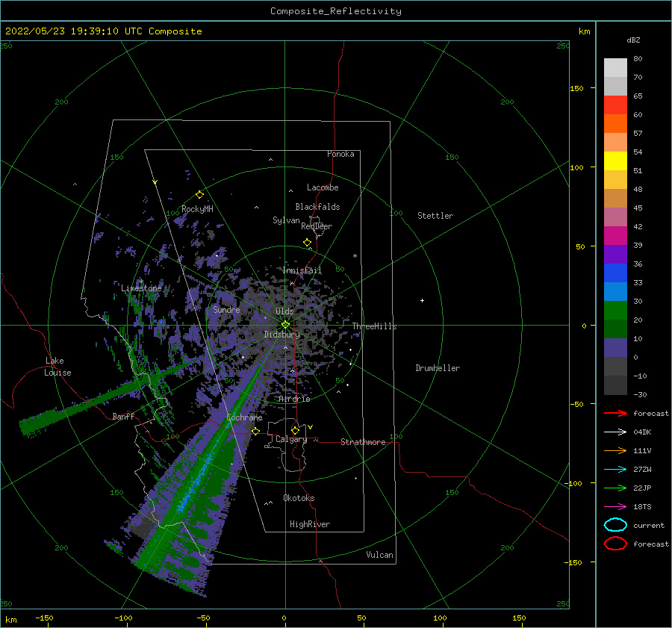Click the Calgary city label
Screen dimensions: 672x628
click(291, 439)
